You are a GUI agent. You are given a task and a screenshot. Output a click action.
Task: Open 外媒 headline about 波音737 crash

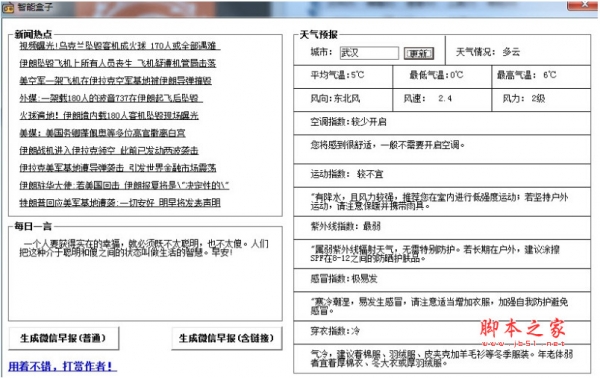coord(111,98)
